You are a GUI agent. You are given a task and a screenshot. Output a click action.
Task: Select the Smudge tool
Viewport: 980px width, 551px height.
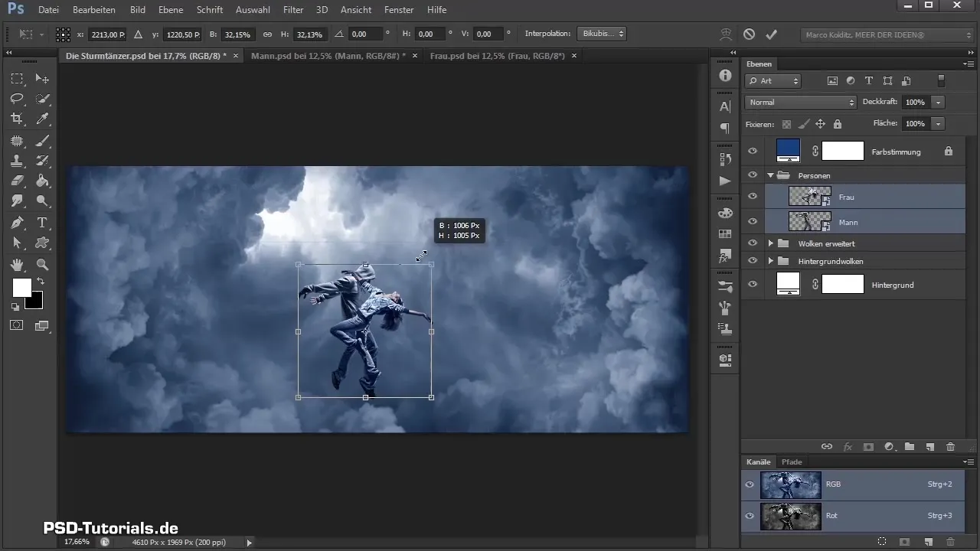pos(17,201)
